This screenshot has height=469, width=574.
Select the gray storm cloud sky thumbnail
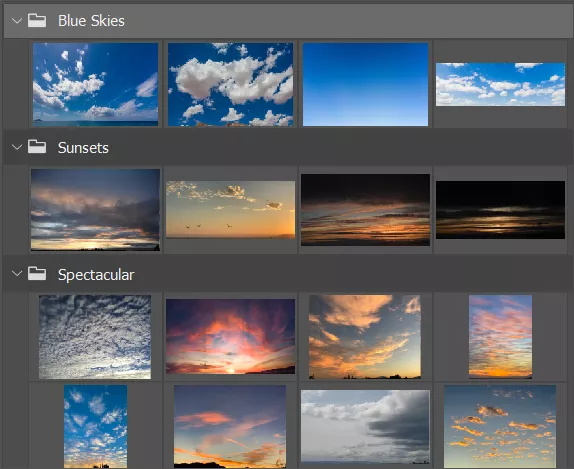point(365,427)
